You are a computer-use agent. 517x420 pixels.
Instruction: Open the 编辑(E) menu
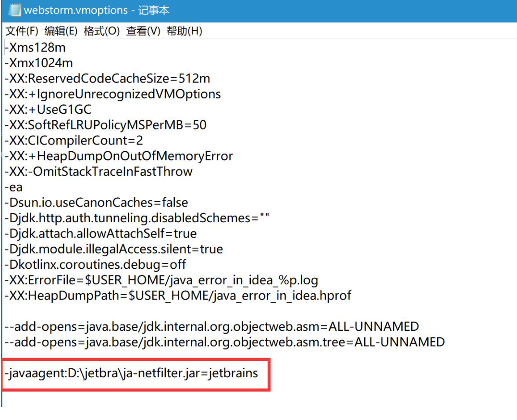(x=61, y=31)
